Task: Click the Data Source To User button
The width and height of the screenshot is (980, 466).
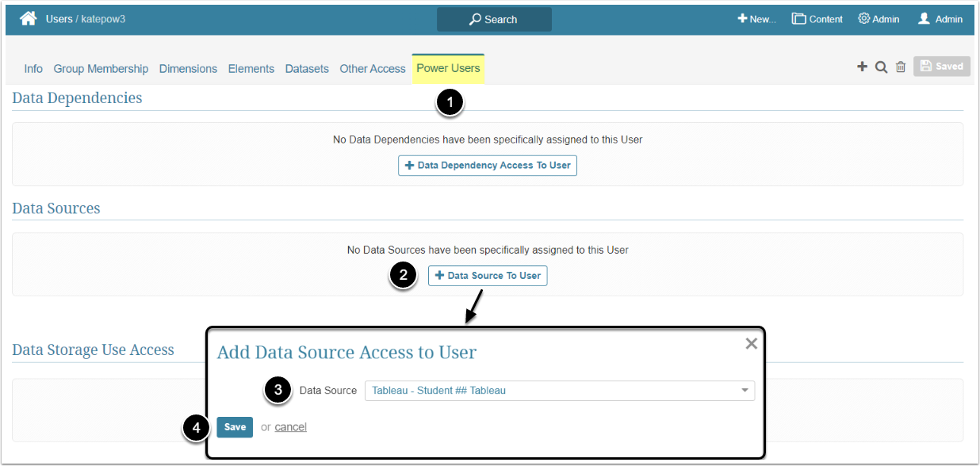Action: click(488, 276)
